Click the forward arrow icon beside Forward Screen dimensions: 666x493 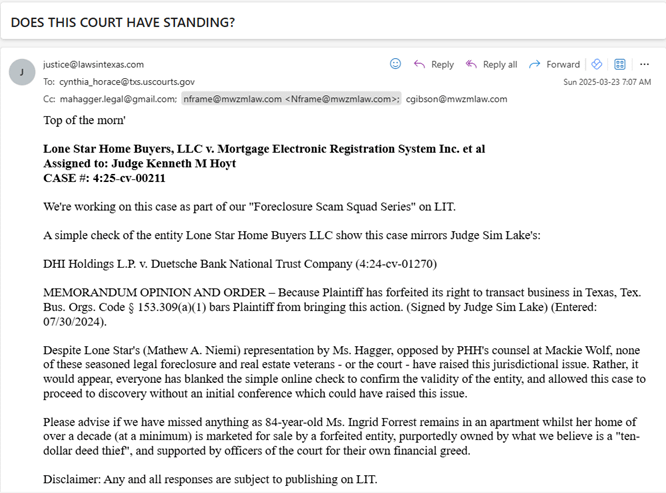[x=534, y=64]
